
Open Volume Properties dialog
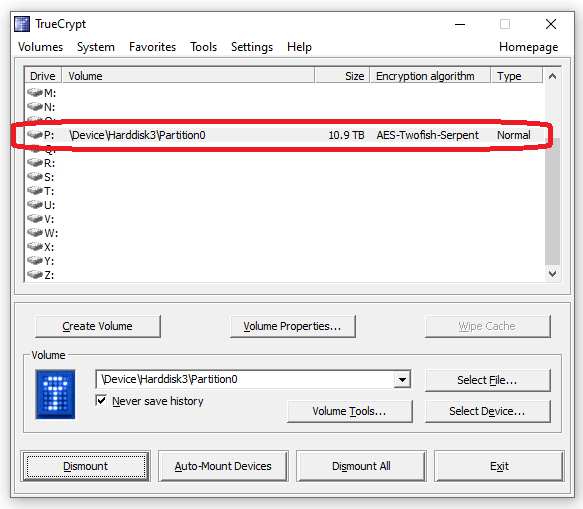[x=293, y=326]
